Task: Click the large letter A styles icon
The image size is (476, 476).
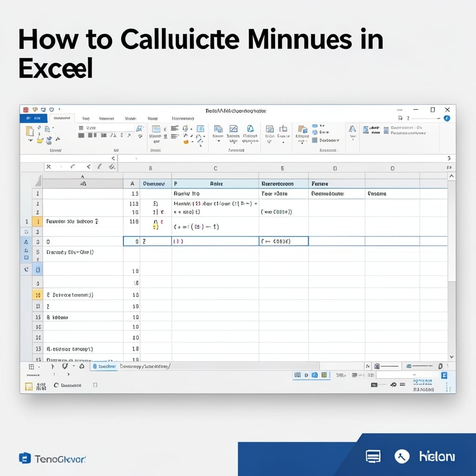Action: pyautogui.click(x=352, y=129)
